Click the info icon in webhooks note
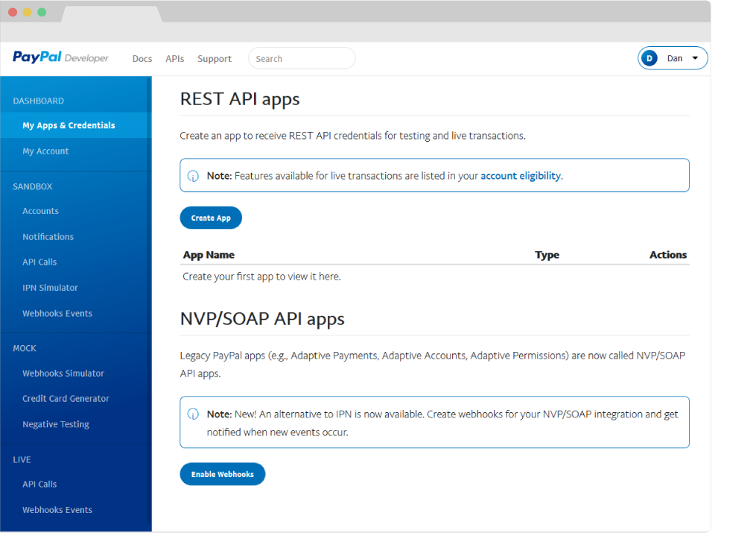The height and width of the screenshot is (536, 756). coord(193,414)
